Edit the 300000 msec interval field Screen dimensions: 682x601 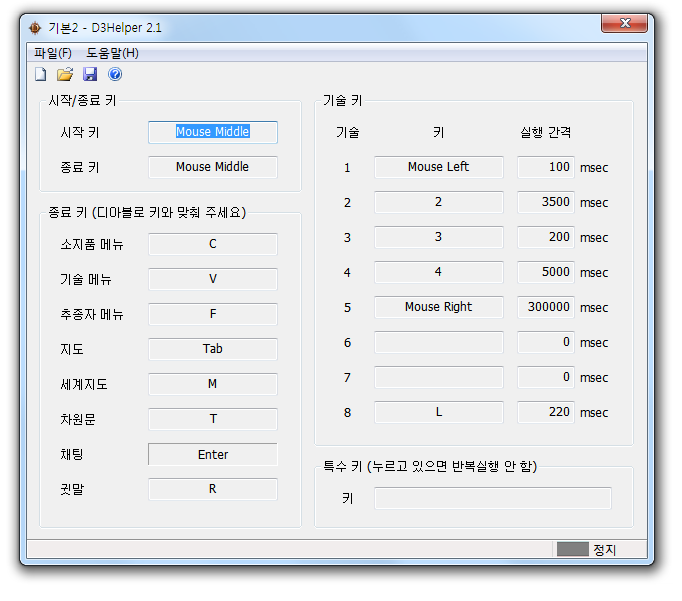point(546,307)
